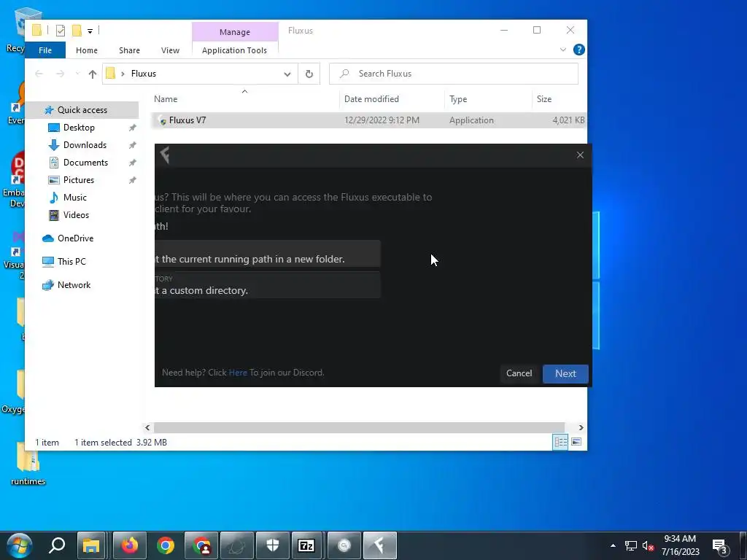Image resolution: width=747 pixels, height=560 pixels.
Task: Click the muted volume tray icon
Action: click(x=648, y=546)
